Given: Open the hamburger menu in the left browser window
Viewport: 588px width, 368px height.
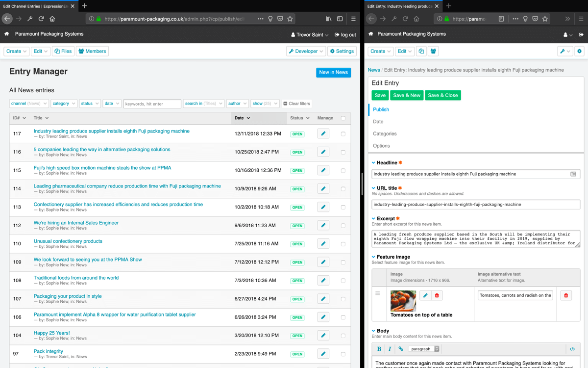Looking at the screenshot, I should (x=353, y=19).
